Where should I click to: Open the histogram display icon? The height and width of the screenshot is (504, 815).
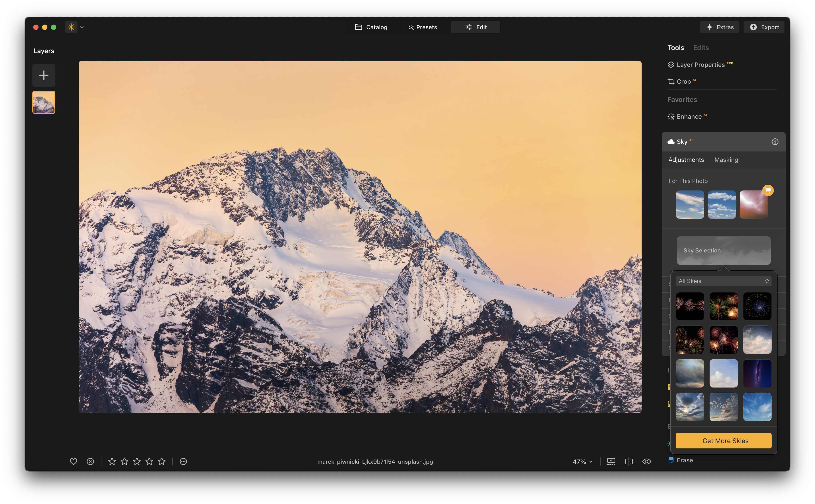click(611, 461)
